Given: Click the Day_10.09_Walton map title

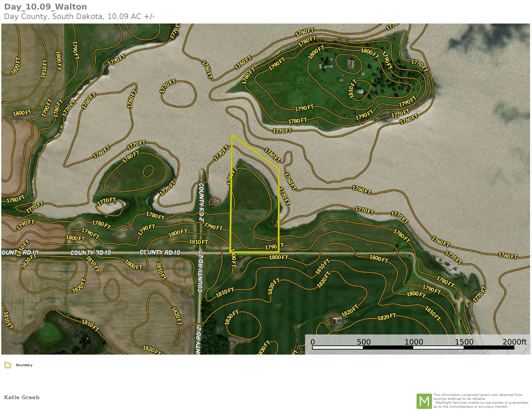Looking at the screenshot, I should click(45, 7).
